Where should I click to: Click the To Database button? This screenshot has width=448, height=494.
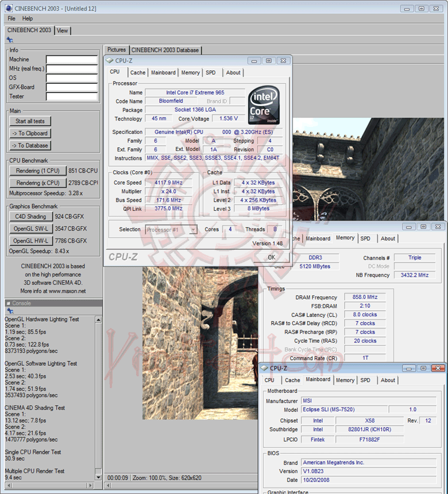click(30, 145)
